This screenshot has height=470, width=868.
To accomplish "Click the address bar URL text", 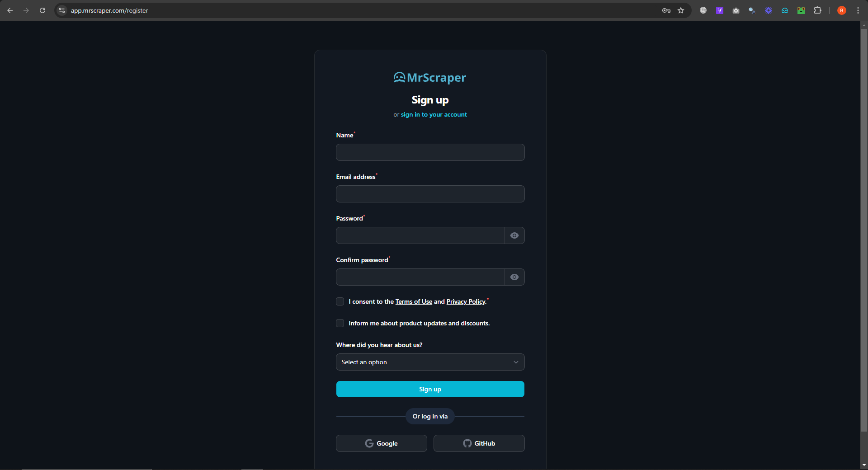I will tap(109, 10).
